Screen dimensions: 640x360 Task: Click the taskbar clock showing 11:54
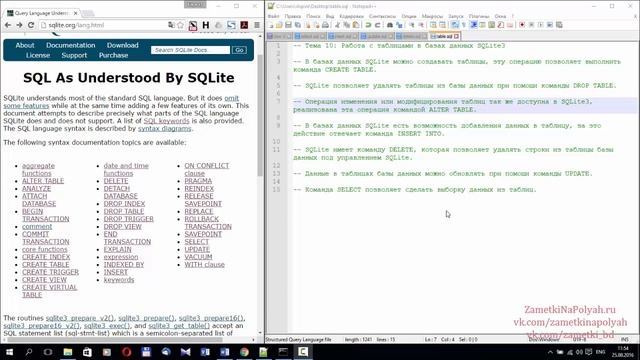click(623, 352)
